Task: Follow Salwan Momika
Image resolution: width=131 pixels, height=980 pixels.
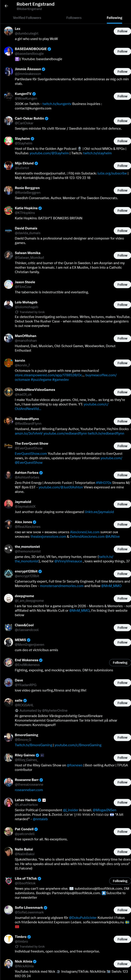Action: pos(122,255)
